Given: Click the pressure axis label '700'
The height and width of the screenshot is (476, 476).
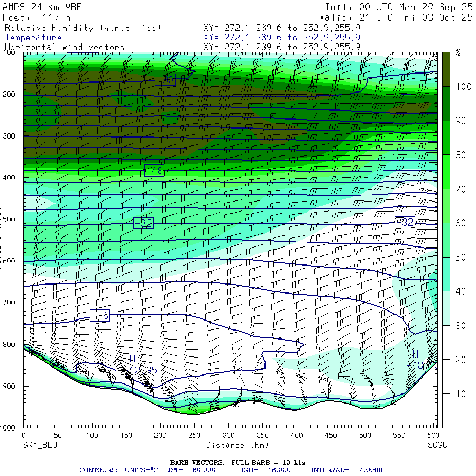Looking at the screenshot, I should click(x=9, y=303).
